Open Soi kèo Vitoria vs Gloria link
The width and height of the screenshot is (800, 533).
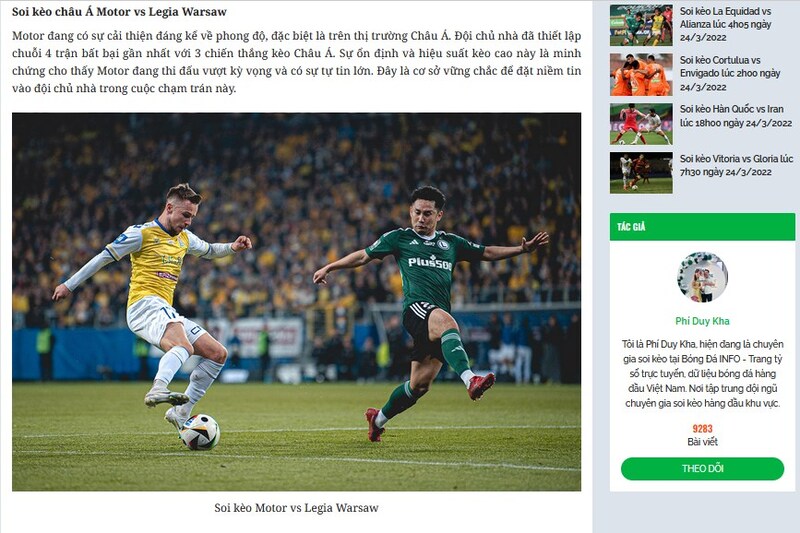[736, 165]
